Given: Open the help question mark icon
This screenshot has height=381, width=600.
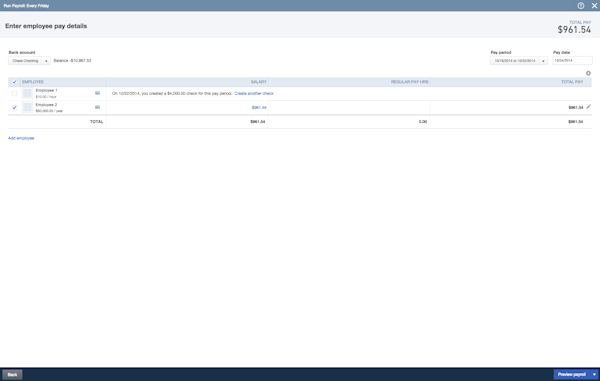Looking at the screenshot, I should [x=580, y=6].
